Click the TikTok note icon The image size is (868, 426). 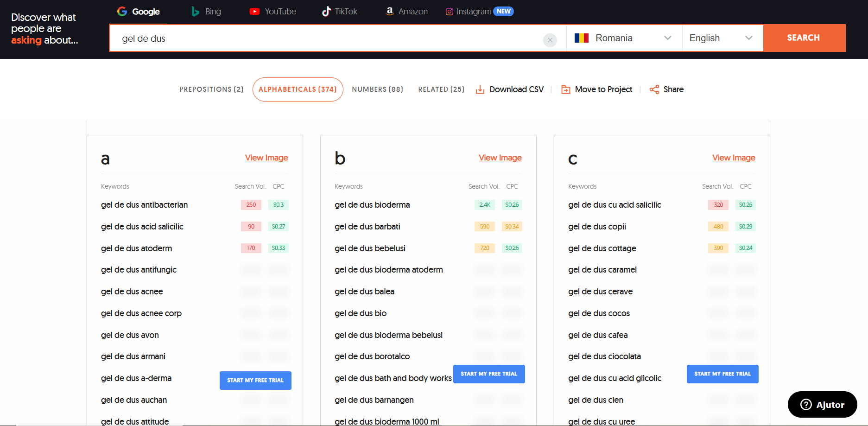click(326, 12)
